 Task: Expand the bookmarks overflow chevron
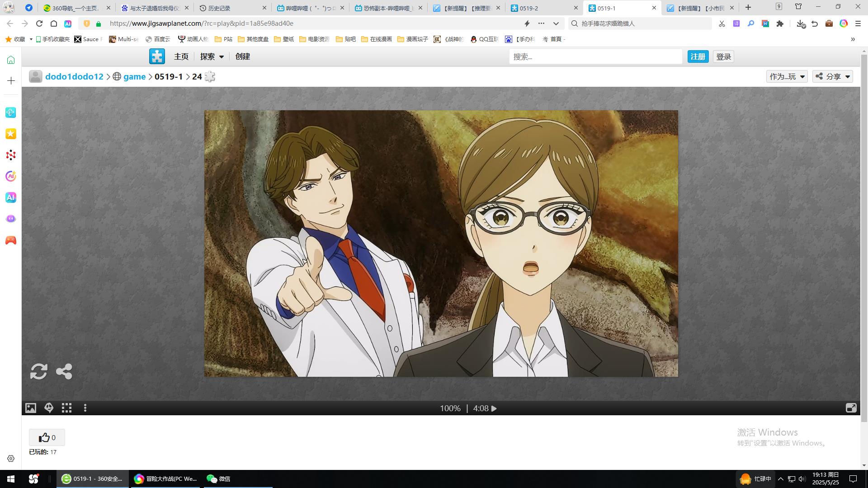[853, 39]
